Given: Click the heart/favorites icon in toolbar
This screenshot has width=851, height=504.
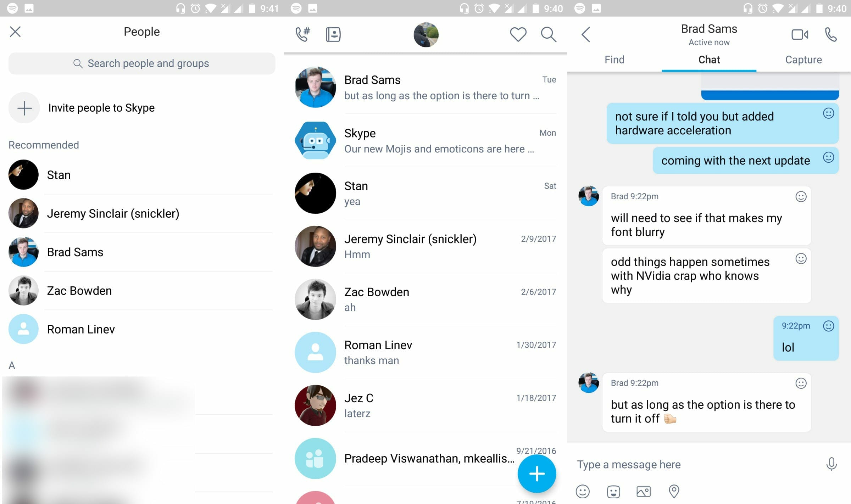Looking at the screenshot, I should tap(517, 34).
